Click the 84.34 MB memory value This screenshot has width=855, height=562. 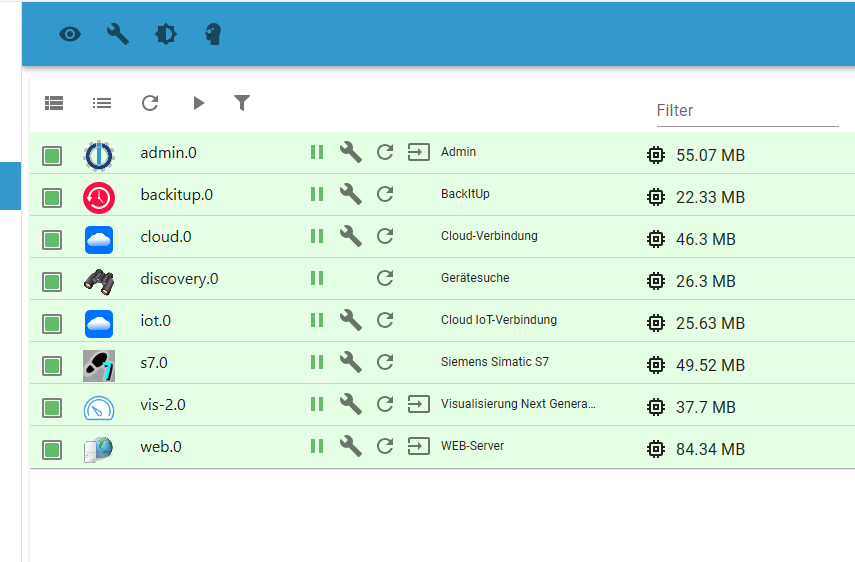click(711, 449)
